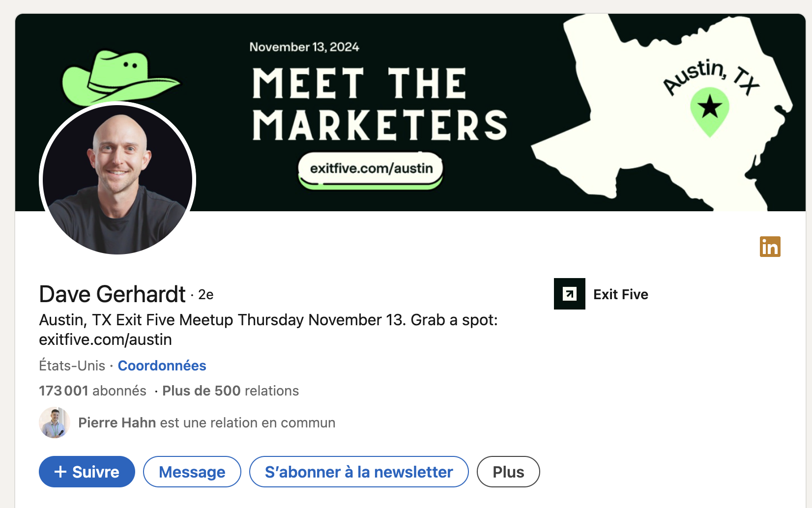The height and width of the screenshot is (508, 812).
Task: Open the Coordonnées contact info link
Action: (162, 366)
